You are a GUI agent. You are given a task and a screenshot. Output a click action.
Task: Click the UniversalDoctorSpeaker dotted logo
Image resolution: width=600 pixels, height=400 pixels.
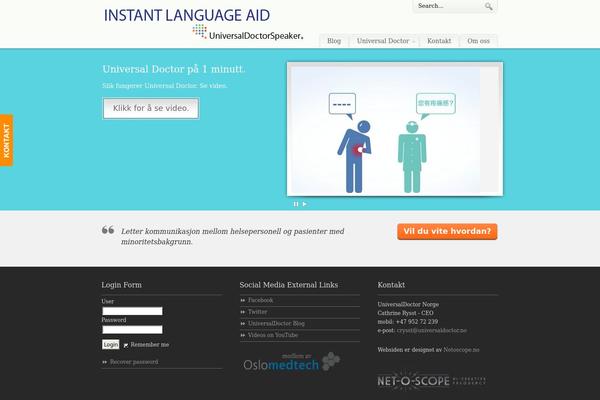(x=247, y=32)
